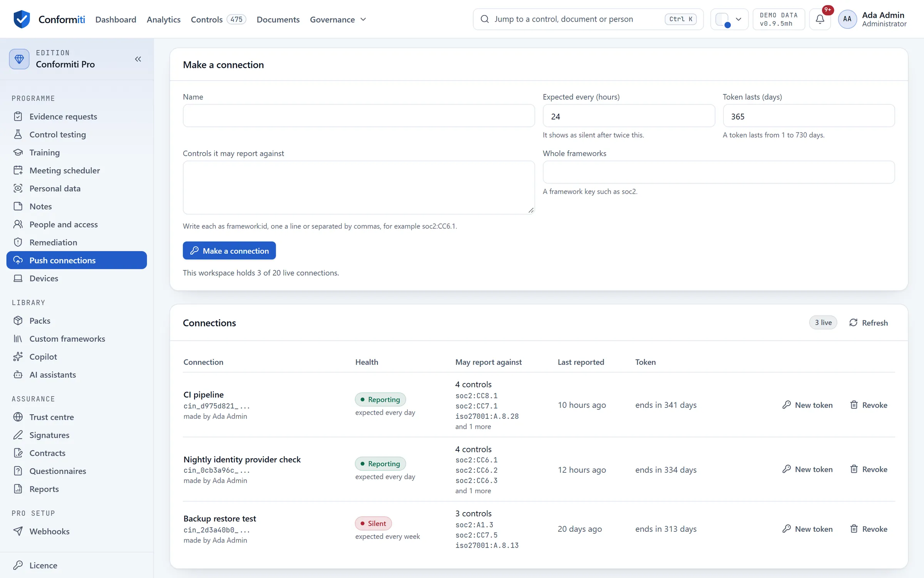Screen dimensions: 924x578
Task: Revoke Nightly identity provider check connection
Action: click(x=869, y=469)
